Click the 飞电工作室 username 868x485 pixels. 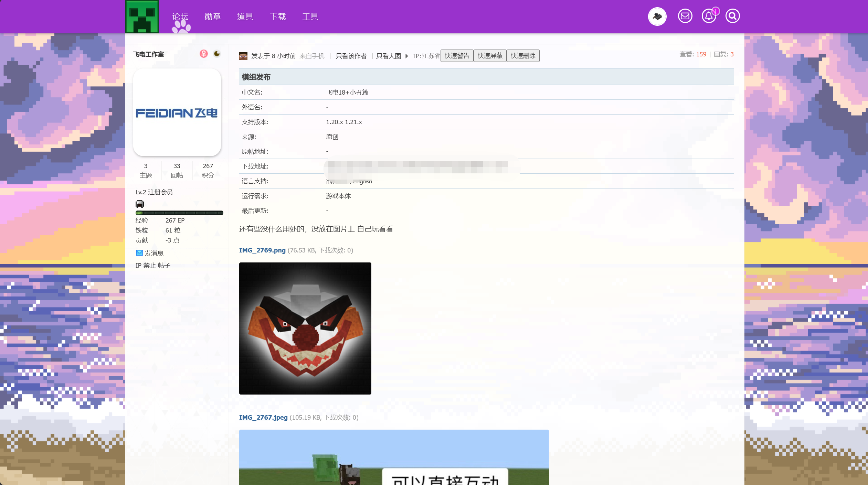(x=149, y=54)
